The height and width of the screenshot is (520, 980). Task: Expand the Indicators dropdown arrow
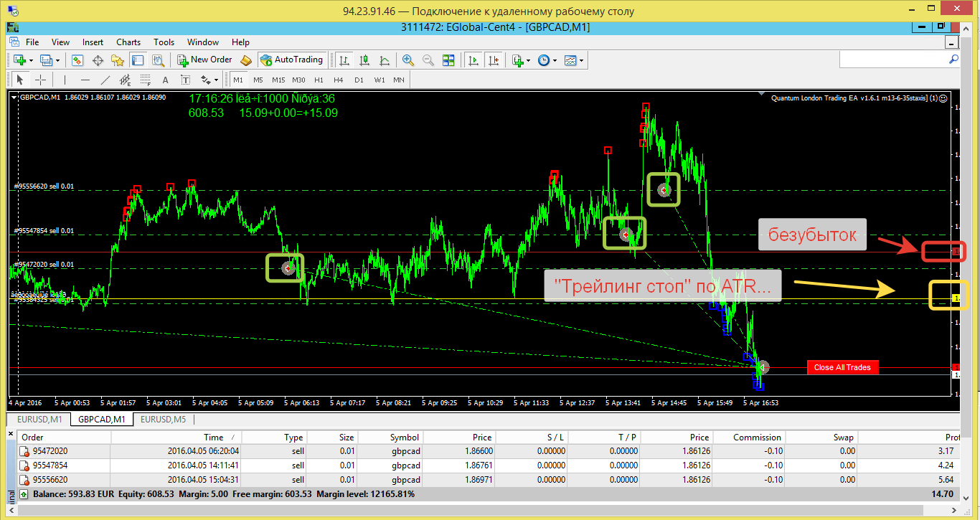point(529,60)
